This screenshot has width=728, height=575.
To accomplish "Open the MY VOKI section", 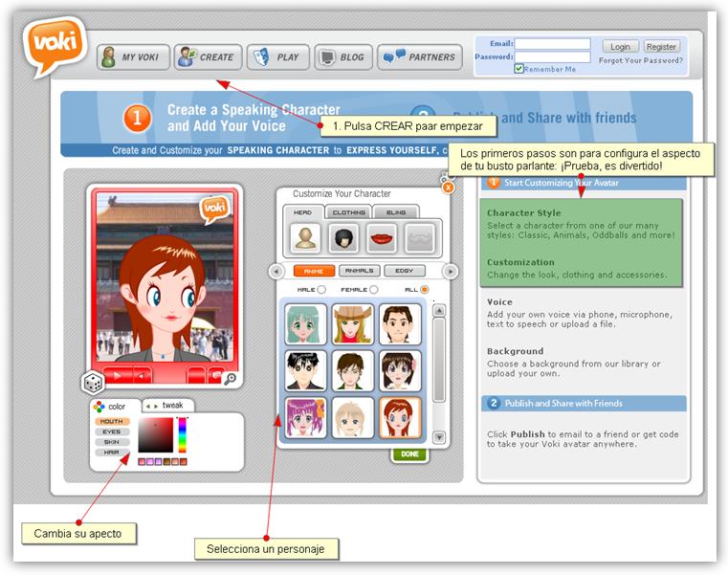I will pyautogui.click(x=133, y=57).
